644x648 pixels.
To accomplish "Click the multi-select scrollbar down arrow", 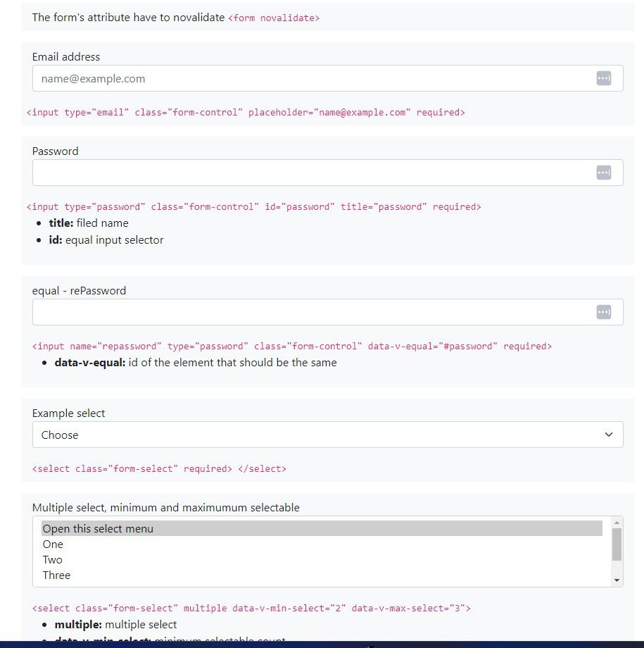I will coord(617,580).
